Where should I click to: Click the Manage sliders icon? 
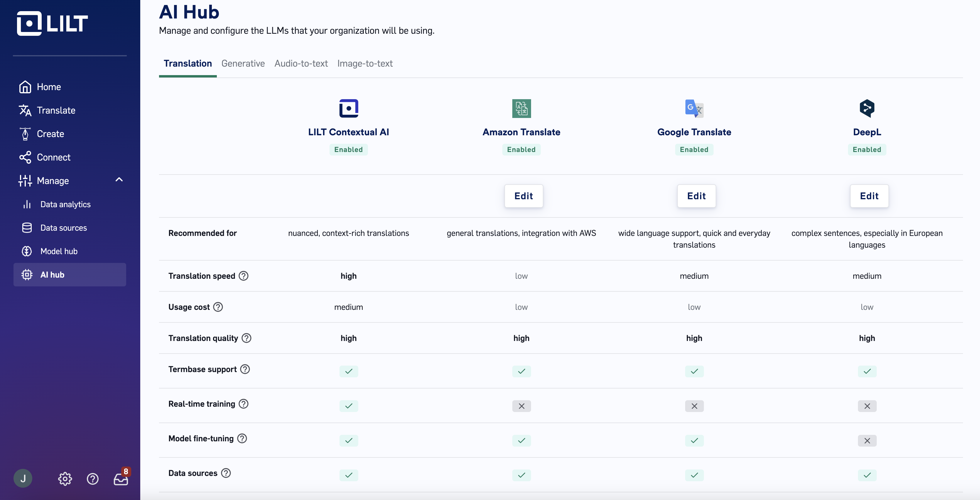(25, 181)
